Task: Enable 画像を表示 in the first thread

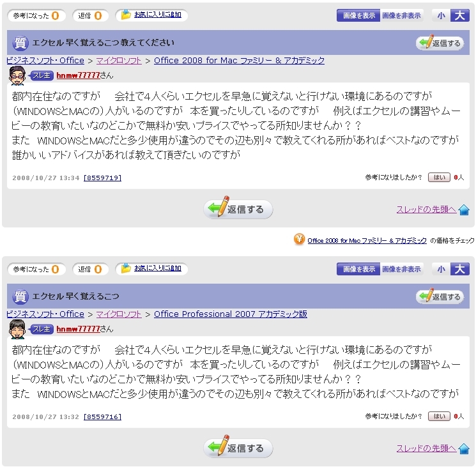Action: 358,15
